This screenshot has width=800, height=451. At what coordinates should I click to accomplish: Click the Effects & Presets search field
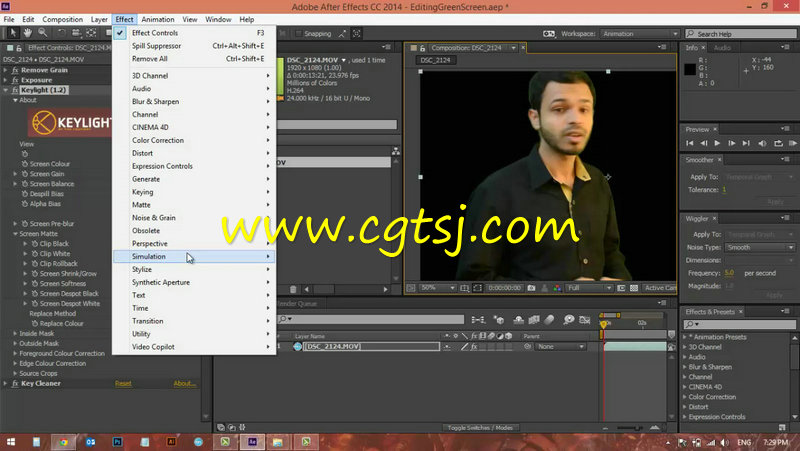[x=739, y=324]
